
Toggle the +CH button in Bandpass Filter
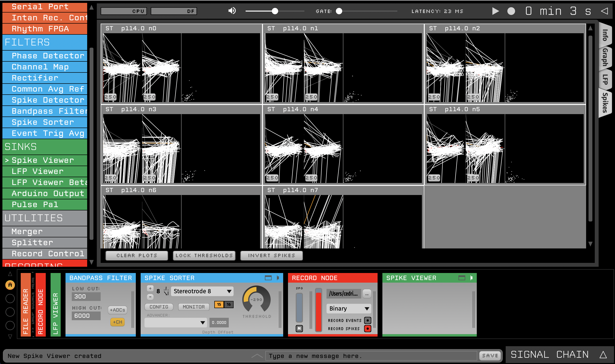(x=118, y=322)
